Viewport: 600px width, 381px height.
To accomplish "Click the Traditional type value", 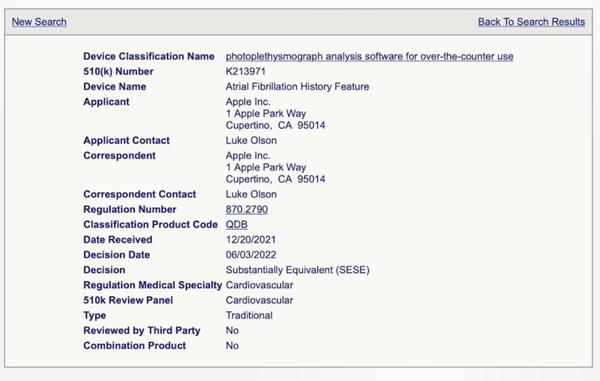I will click(249, 316).
